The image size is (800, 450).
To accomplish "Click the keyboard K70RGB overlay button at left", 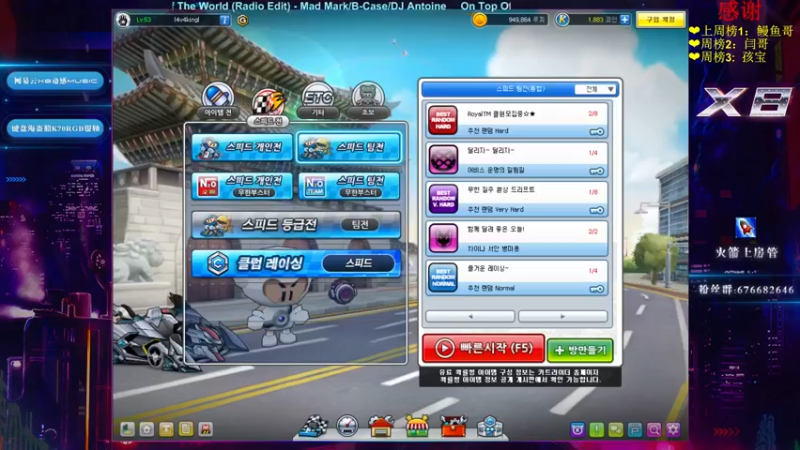I will coord(55,128).
